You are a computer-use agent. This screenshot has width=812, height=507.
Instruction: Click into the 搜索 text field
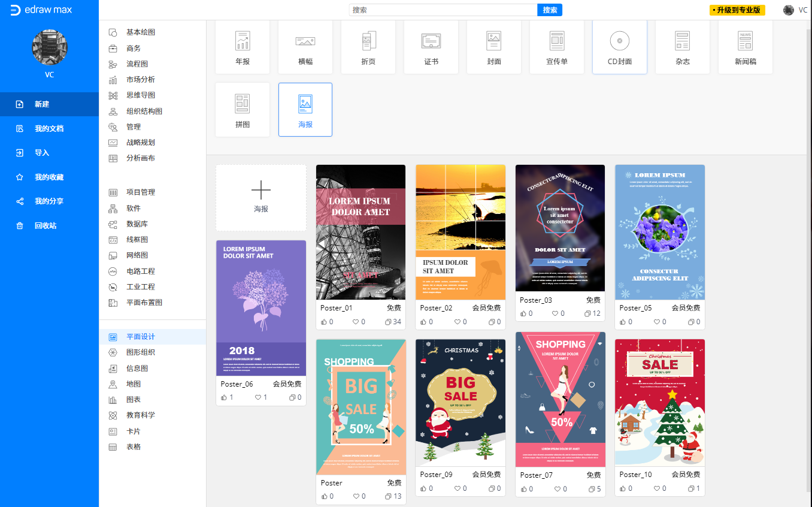443,10
